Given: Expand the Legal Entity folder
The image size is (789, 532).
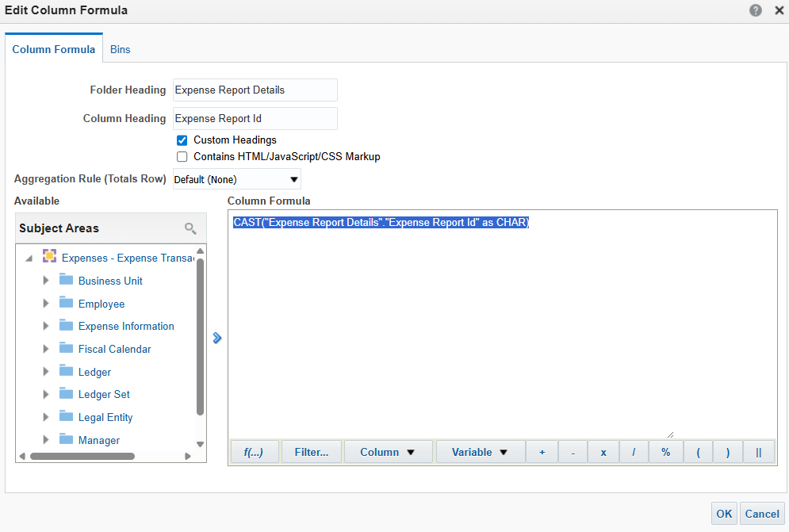Looking at the screenshot, I should tap(46, 417).
